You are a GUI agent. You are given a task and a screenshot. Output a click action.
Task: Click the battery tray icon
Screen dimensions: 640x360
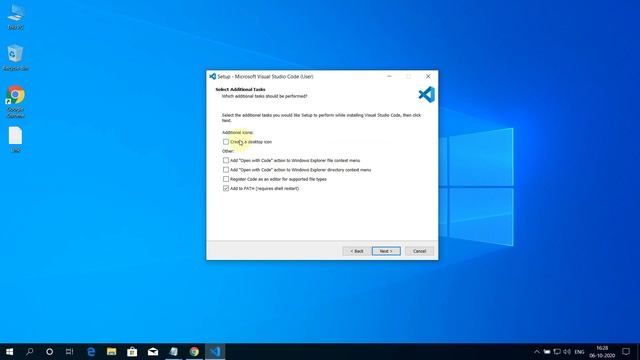coord(547,351)
